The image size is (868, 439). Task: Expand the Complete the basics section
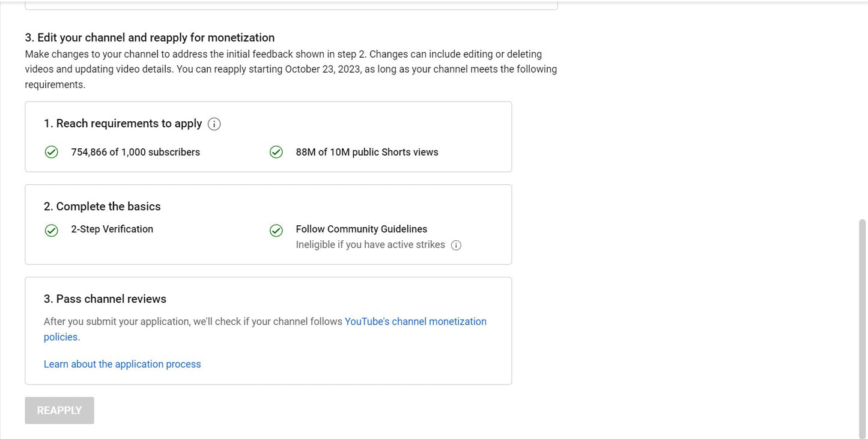(x=102, y=206)
